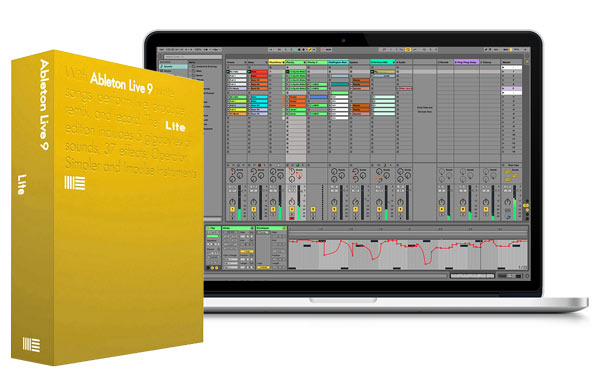Screen dimensions: 600x375
Task: Solo the Drums track
Action: [x=232, y=214]
